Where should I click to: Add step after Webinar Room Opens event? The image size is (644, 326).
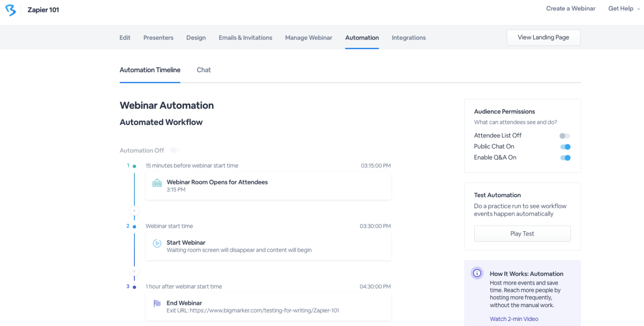[134, 211]
